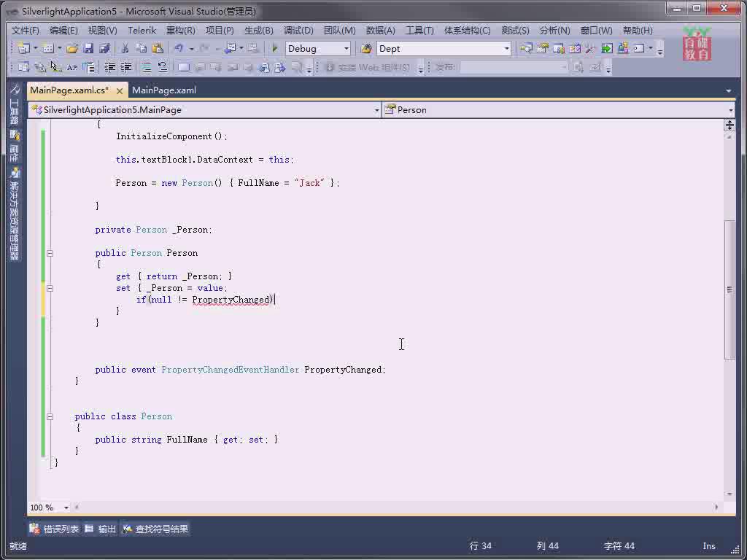This screenshot has height=560, width=747.
Task: Click the Find in Files icon next to Dept
Action: (366, 48)
